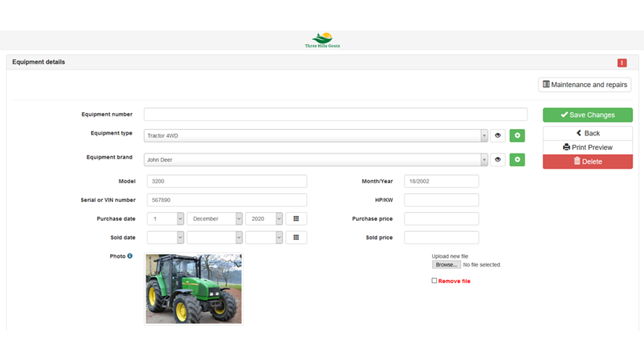Click the 'Equipment details' heading
The height and width of the screenshot is (362, 644).
[38, 62]
